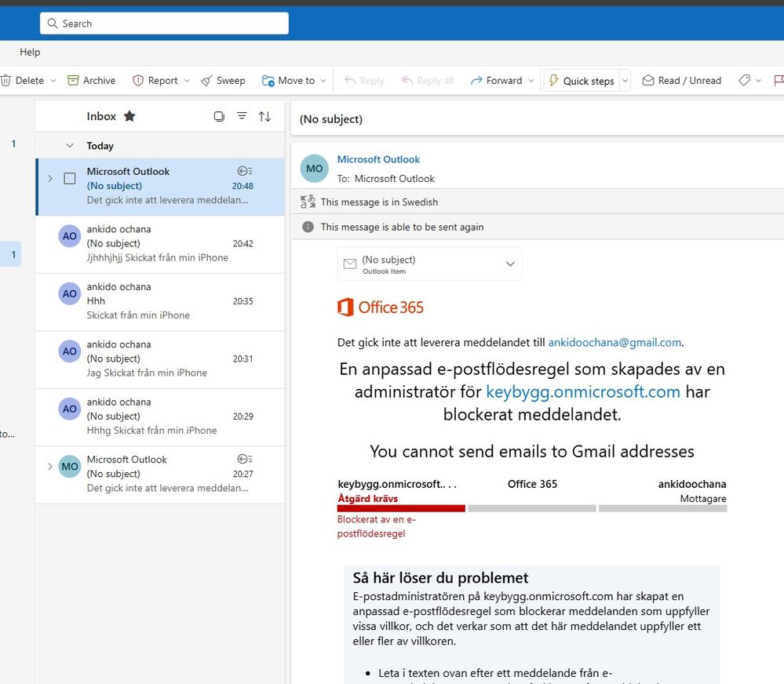Click attachment indicator icon on 20:27 message
The height and width of the screenshot is (684, 784).
click(245, 459)
